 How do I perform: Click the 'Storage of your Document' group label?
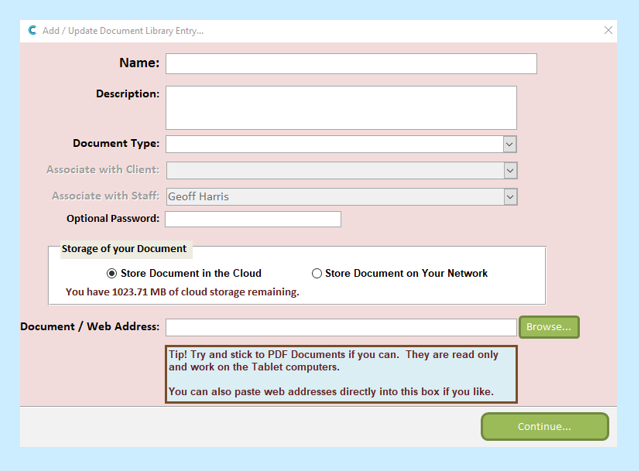click(x=124, y=249)
